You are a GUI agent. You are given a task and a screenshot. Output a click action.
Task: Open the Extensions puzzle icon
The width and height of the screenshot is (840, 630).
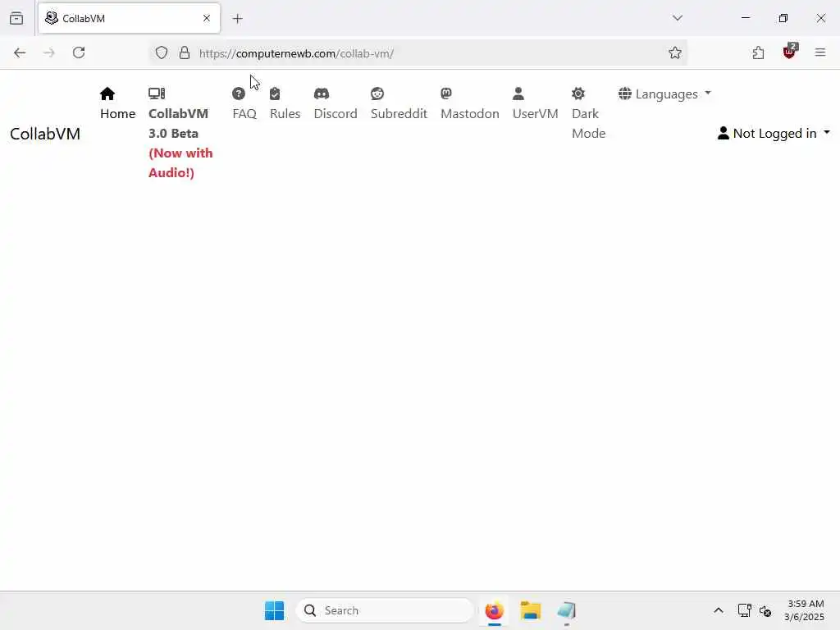pos(758,52)
